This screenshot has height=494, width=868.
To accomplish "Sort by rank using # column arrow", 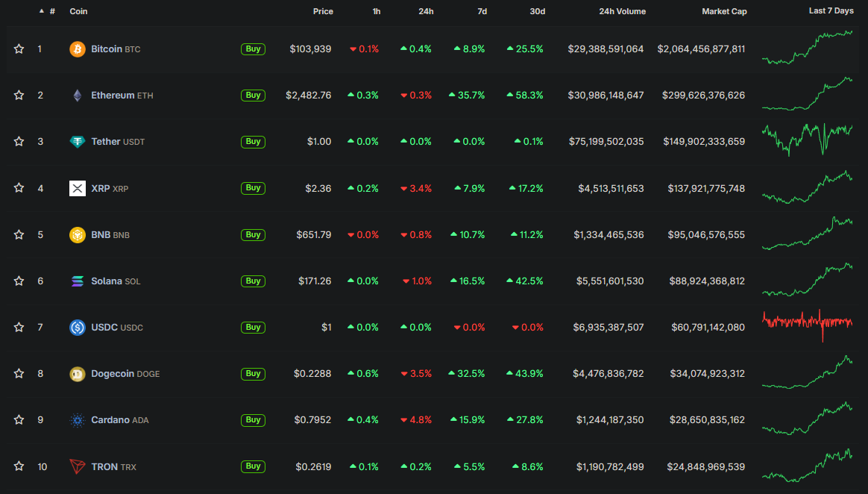I will point(41,12).
